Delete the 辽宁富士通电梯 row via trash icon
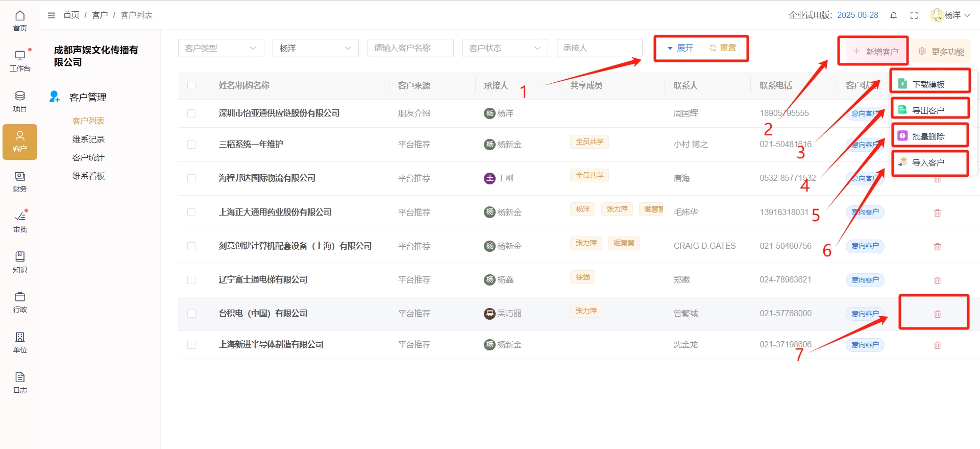980x449 pixels. (938, 280)
